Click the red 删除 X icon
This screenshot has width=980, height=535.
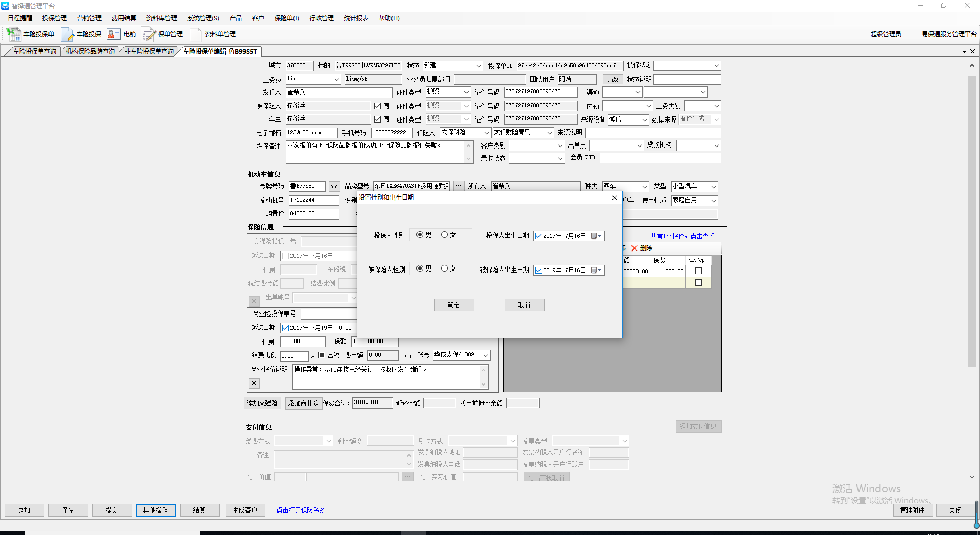(634, 248)
